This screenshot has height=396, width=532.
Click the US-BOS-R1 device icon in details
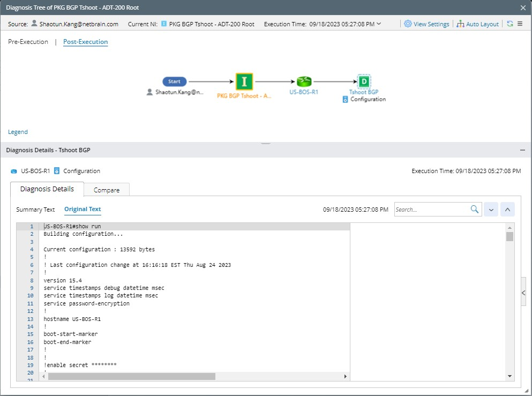pyautogui.click(x=13, y=171)
